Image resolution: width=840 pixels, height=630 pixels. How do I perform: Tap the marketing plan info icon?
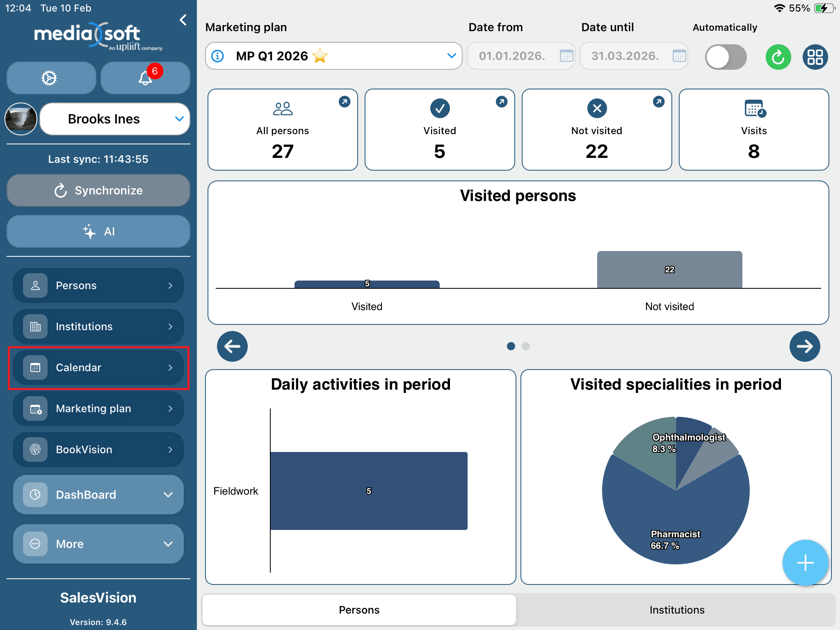click(x=218, y=56)
